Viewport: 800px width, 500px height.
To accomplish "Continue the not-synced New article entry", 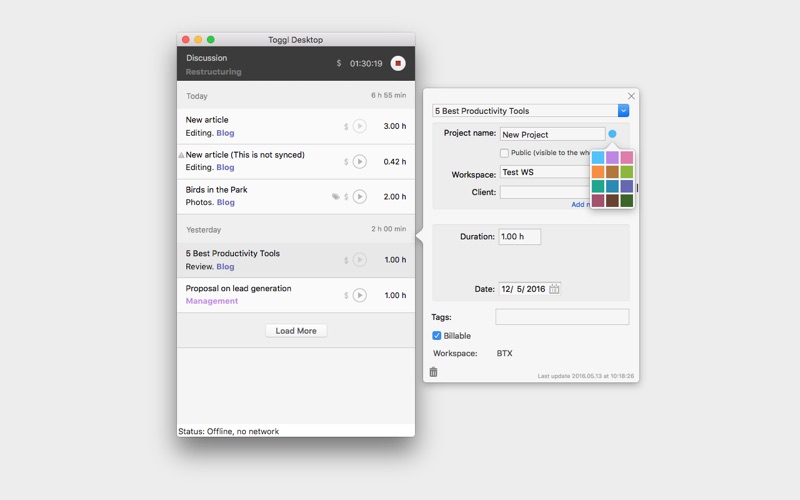I will point(360,162).
